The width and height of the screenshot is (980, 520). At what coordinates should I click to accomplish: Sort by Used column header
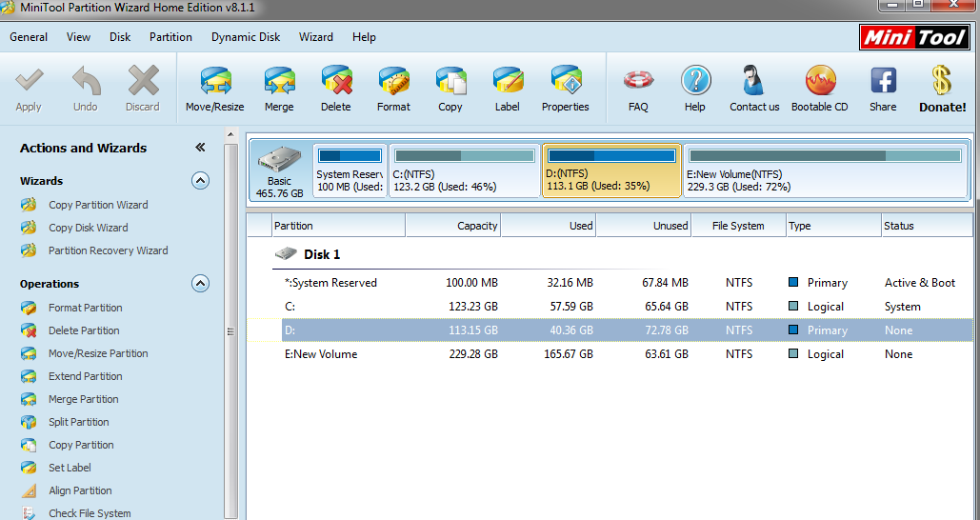point(549,226)
